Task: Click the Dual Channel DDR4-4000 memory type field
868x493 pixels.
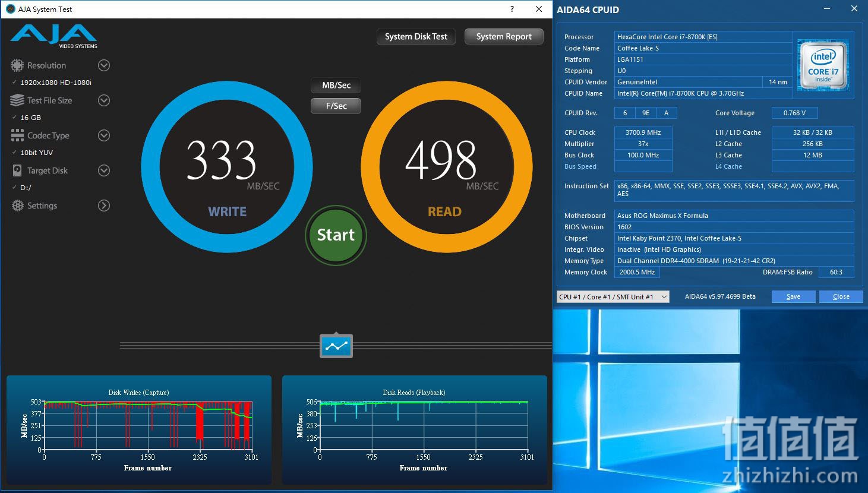Action: coord(734,261)
